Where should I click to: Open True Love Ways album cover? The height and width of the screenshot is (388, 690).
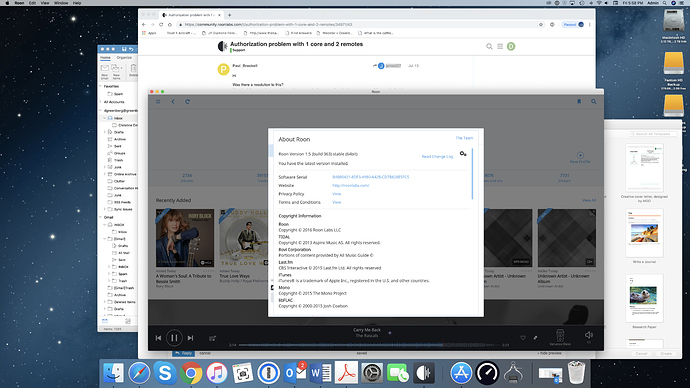click(244, 238)
